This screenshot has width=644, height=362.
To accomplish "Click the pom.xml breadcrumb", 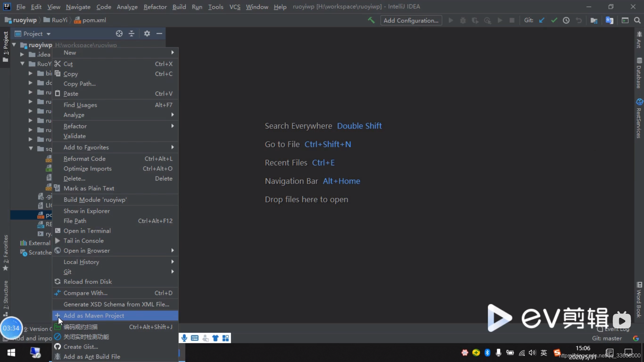I will coord(90,20).
